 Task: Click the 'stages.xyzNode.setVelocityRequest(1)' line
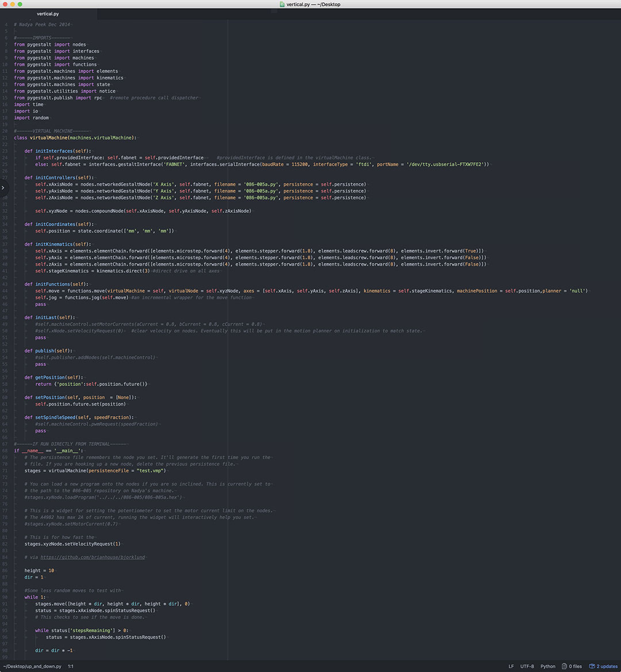tap(72, 544)
